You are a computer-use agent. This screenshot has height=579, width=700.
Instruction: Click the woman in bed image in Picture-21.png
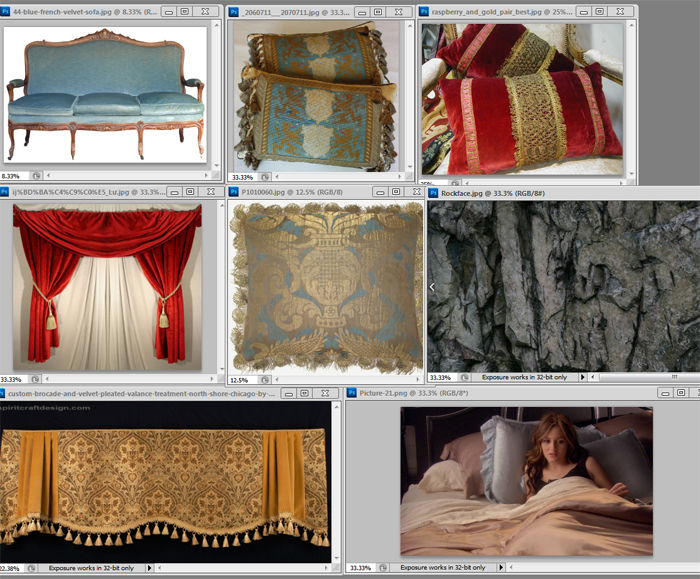click(x=526, y=481)
